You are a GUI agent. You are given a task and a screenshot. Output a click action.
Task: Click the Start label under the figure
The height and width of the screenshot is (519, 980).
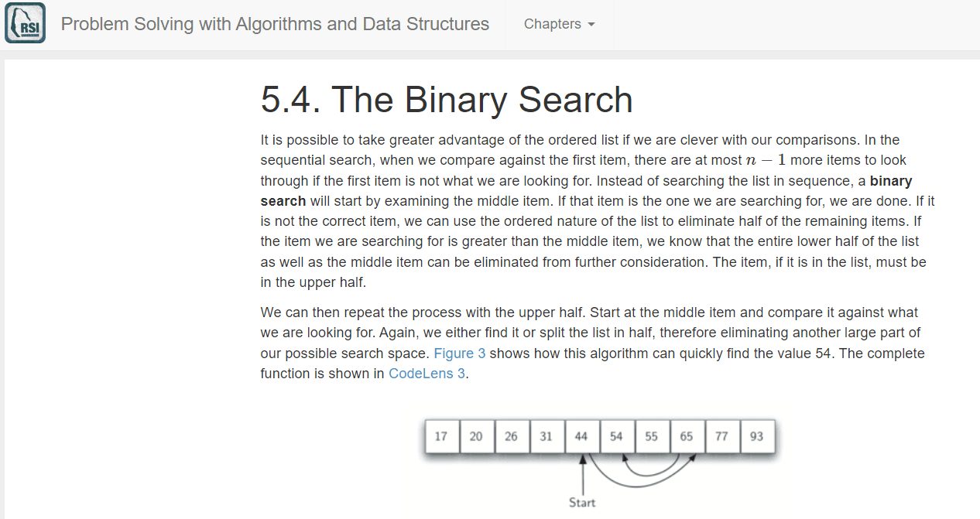[x=582, y=503]
